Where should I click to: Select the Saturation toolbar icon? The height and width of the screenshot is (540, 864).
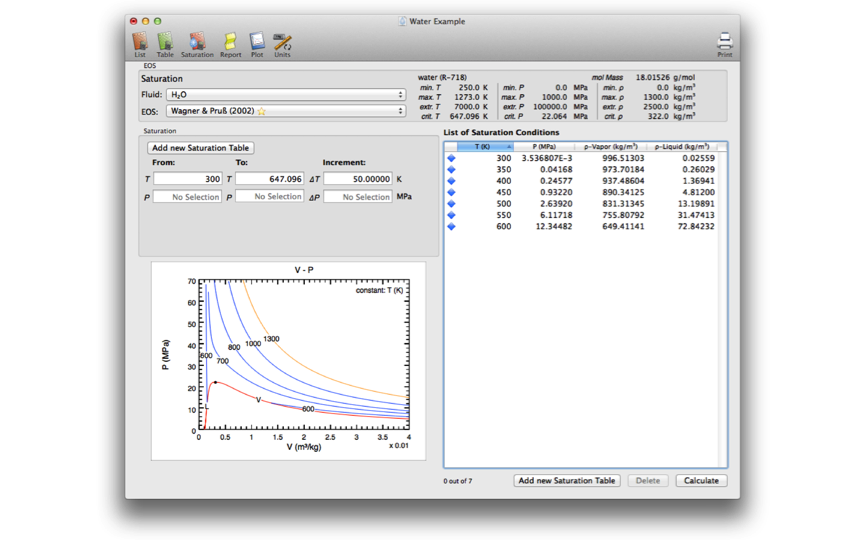pyautogui.click(x=197, y=45)
